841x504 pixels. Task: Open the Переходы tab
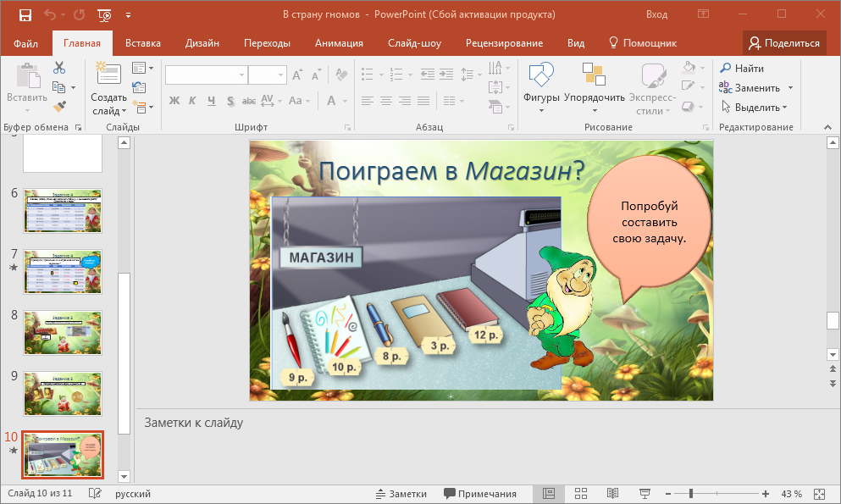click(x=267, y=43)
